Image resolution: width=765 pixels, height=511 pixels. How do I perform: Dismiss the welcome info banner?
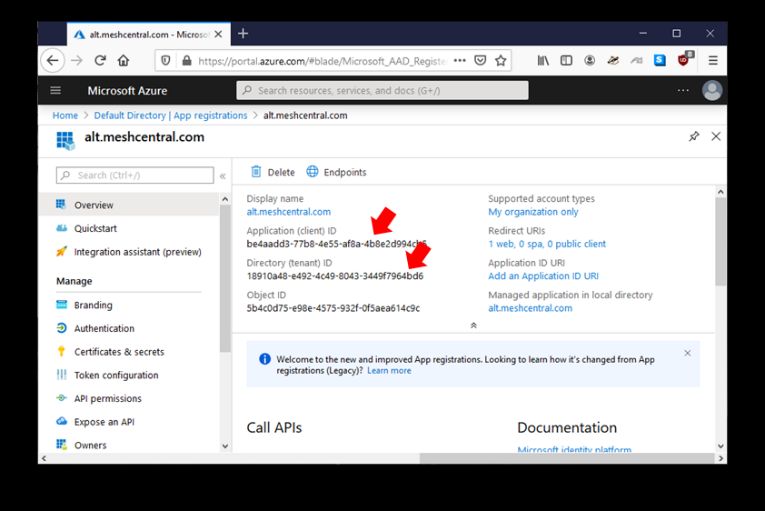[x=687, y=353]
